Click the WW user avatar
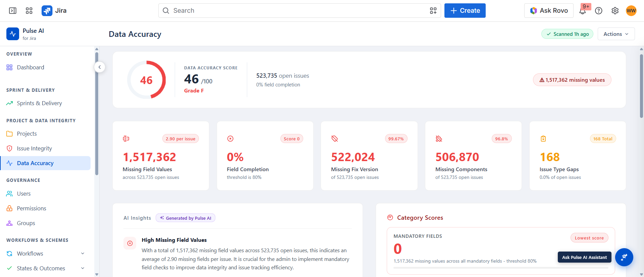The width and height of the screenshot is (644, 277). 631,11
